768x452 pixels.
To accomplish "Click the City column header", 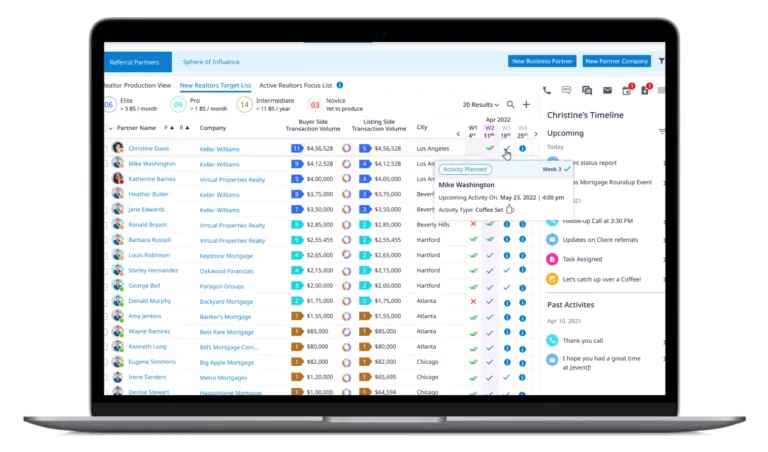I will (422, 127).
